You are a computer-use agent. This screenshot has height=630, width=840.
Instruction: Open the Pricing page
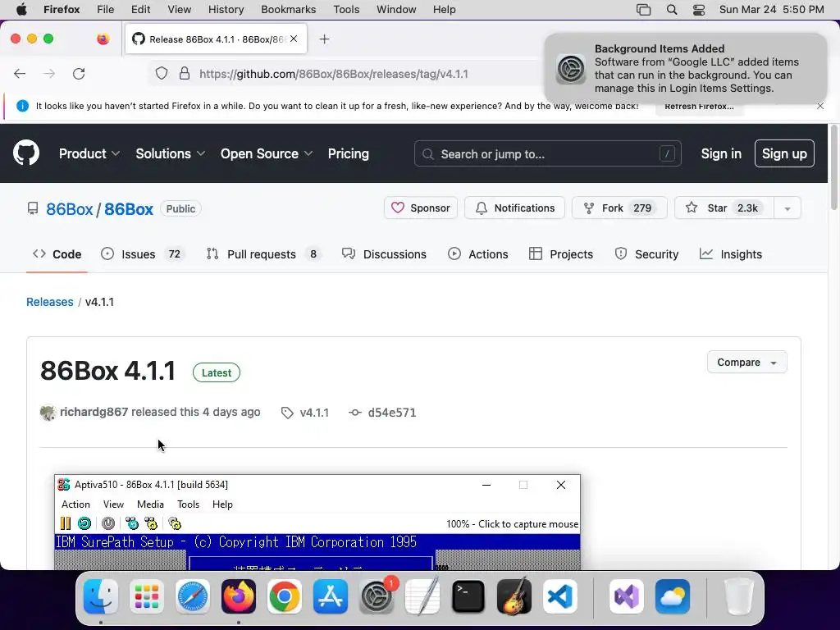pos(348,153)
